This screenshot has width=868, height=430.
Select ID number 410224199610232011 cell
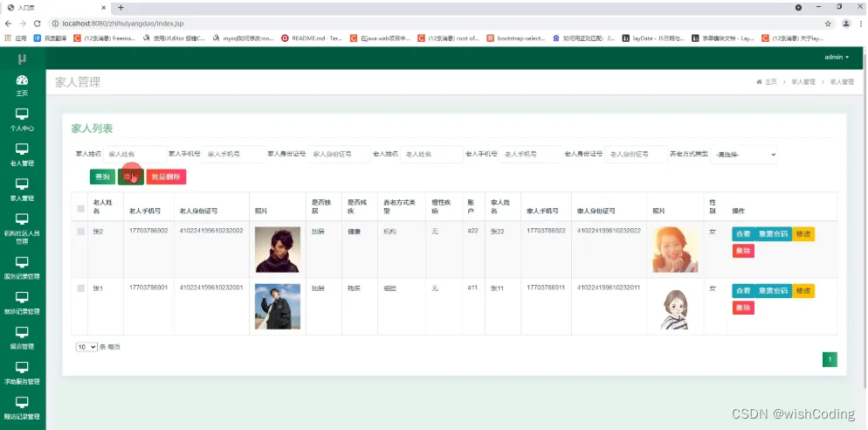pos(609,288)
